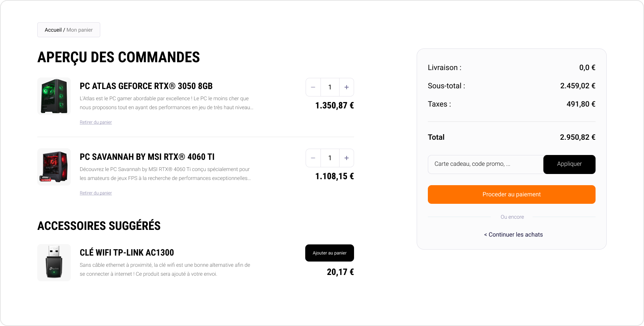Decrease quantity of PC Atlas GeForce RTX 3050
The height and width of the screenshot is (326, 644).
(x=313, y=87)
